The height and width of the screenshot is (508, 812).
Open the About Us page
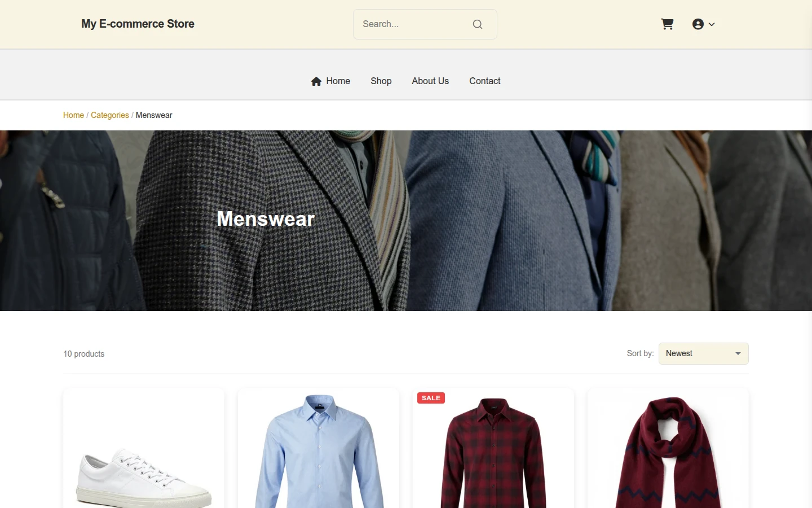[430, 81]
